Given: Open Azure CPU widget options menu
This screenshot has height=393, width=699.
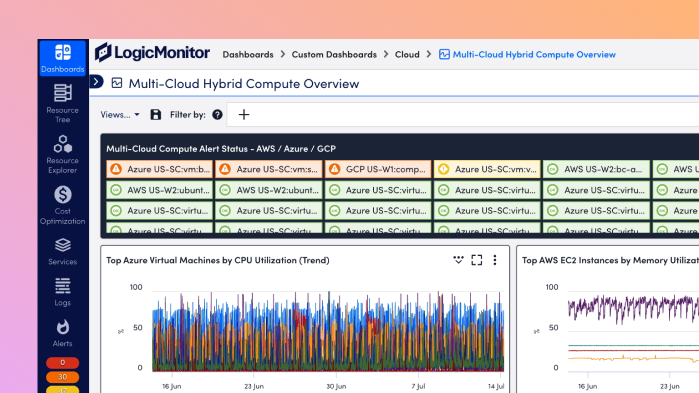Looking at the screenshot, I should click(495, 260).
